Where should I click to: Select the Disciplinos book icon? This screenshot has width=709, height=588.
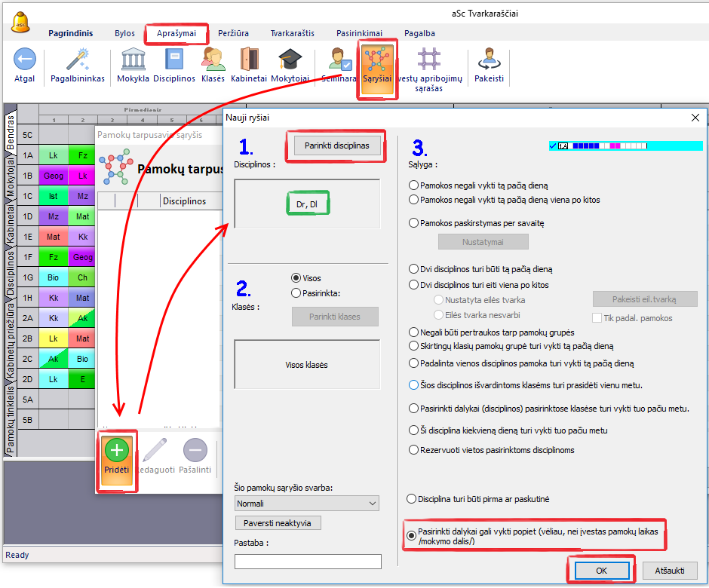click(x=174, y=60)
